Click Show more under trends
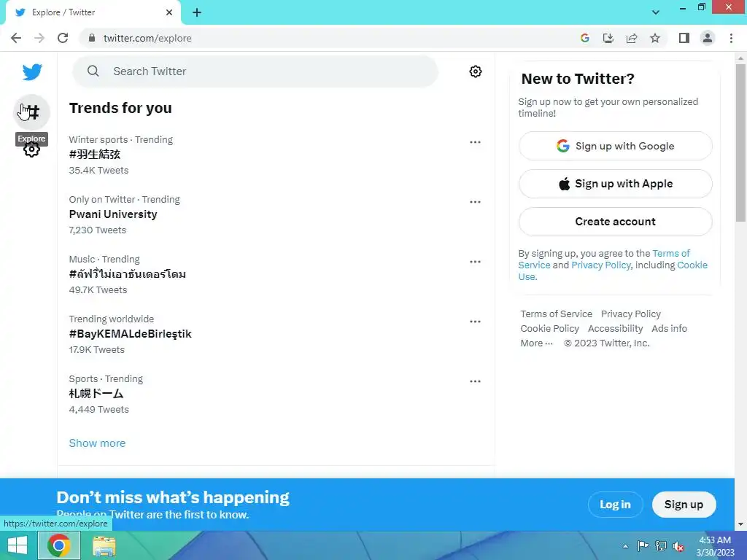The height and width of the screenshot is (560, 747). (x=97, y=443)
